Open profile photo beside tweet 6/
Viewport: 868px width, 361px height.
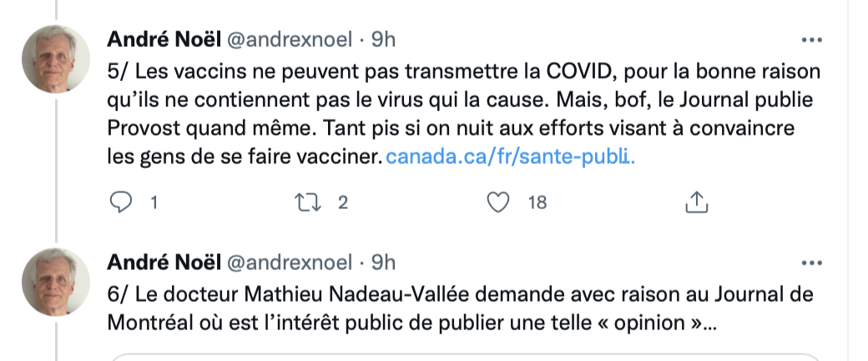[x=56, y=282]
